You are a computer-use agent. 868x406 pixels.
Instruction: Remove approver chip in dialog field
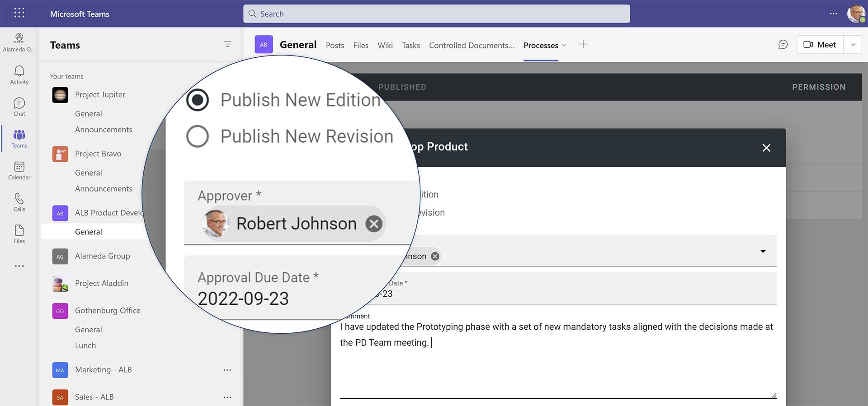pos(435,256)
